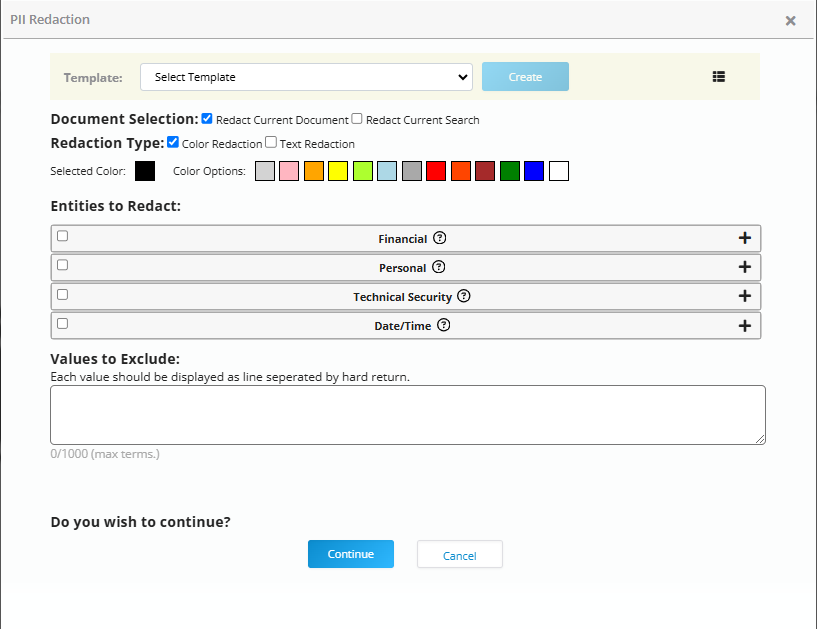The image size is (817, 629).
Task: Expand the Date/Time entities section
Action: 744,325
